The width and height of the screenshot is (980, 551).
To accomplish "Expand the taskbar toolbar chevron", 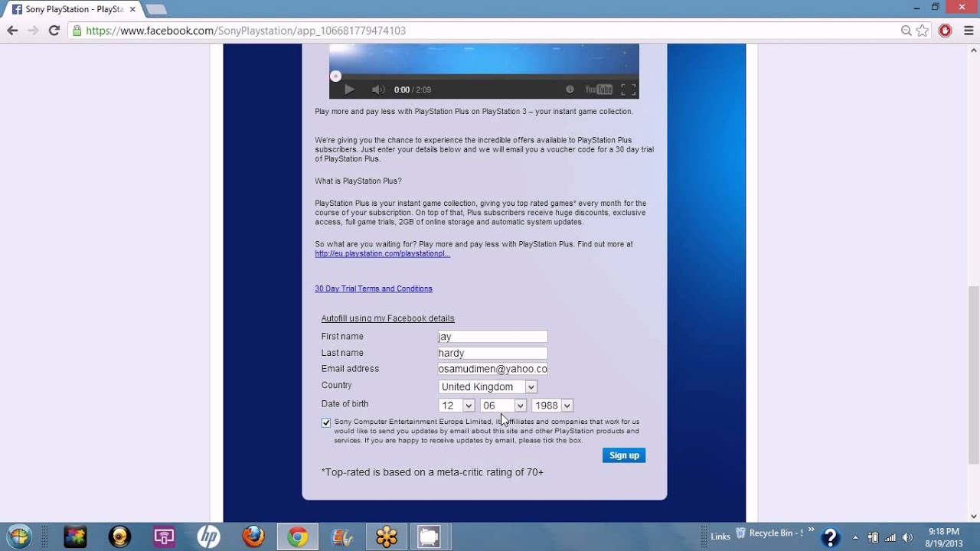I will pos(811,530).
